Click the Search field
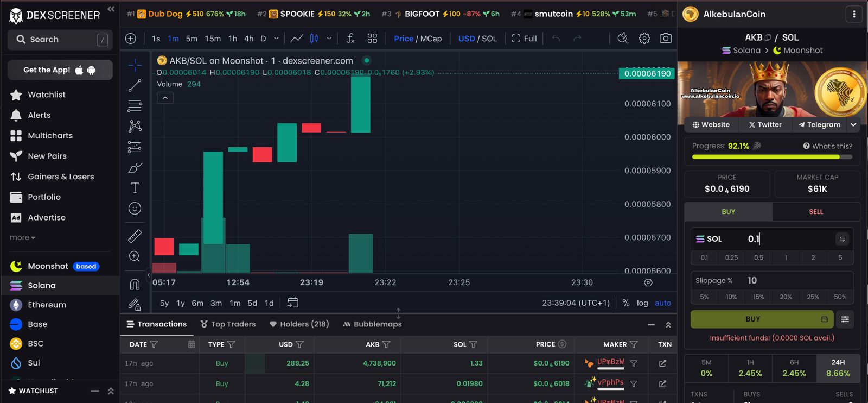Screen dimensions: 868x403 coord(60,40)
